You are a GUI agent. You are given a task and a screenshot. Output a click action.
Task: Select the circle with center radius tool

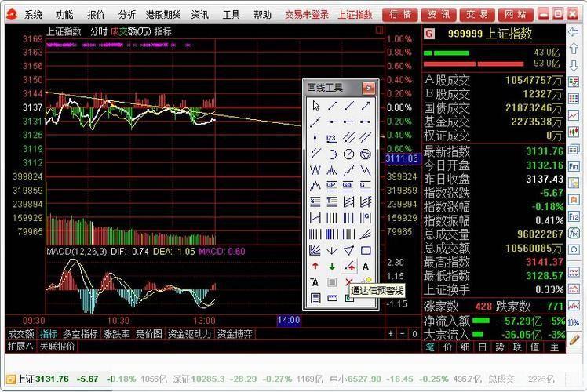[x=348, y=154]
